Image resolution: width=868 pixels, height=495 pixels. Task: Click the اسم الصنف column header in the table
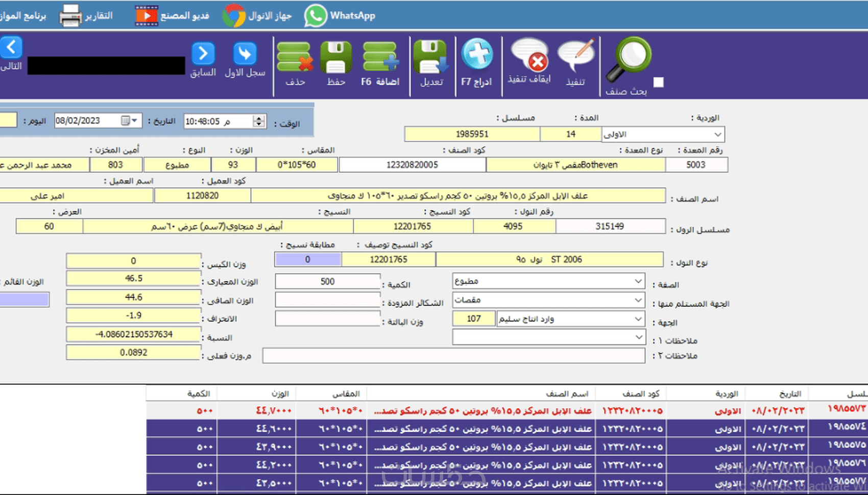(x=481, y=393)
